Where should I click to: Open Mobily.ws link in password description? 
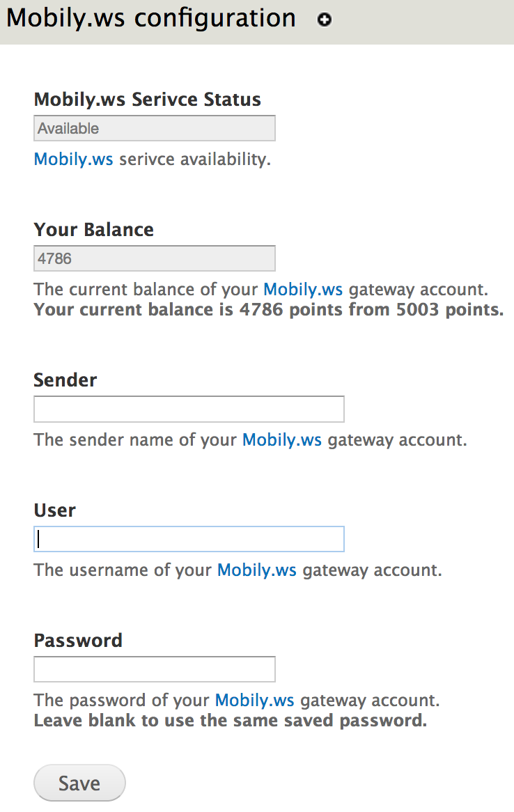click(x=254, y=700)
